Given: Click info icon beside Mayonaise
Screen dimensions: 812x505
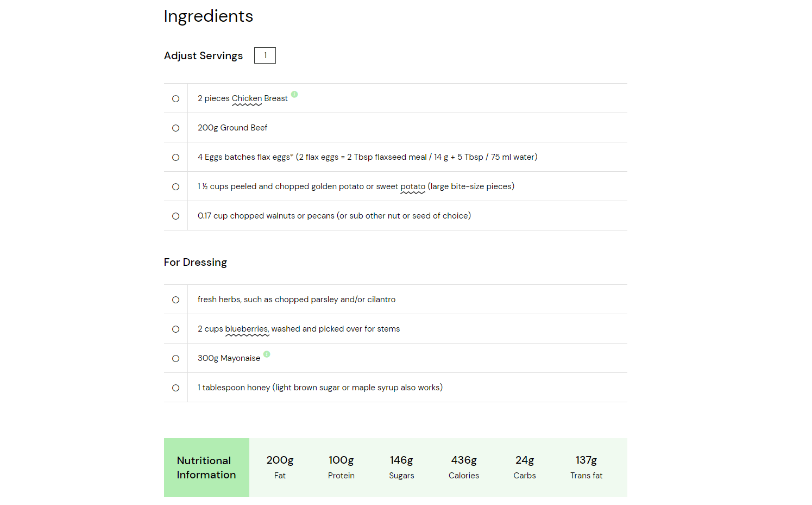Looking at the screenshot, I should click(x=267, y=354).
